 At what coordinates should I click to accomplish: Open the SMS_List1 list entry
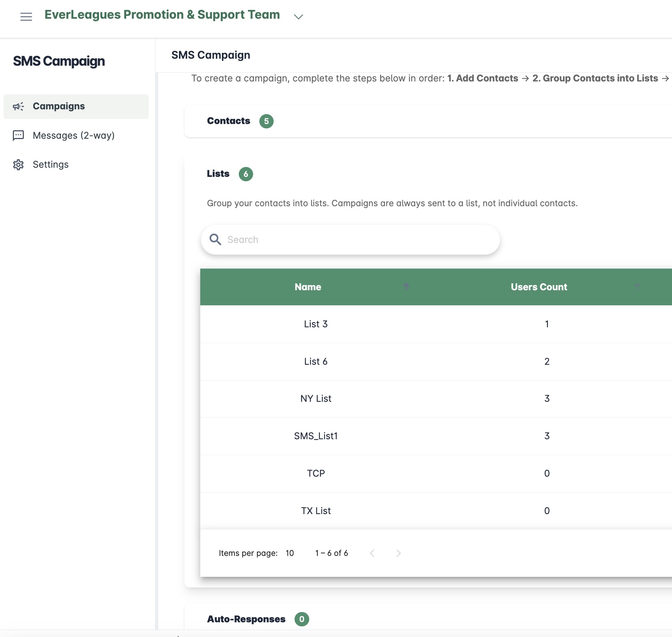coord(316,436)
